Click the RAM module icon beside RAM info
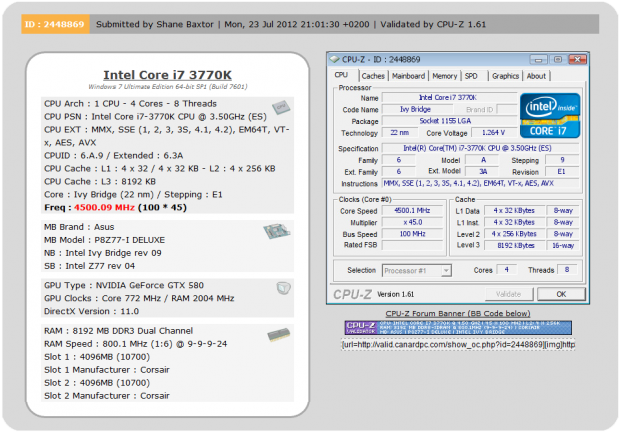This screenshot has width=620, height=433. pyautogui.click(x=278, y=335)
